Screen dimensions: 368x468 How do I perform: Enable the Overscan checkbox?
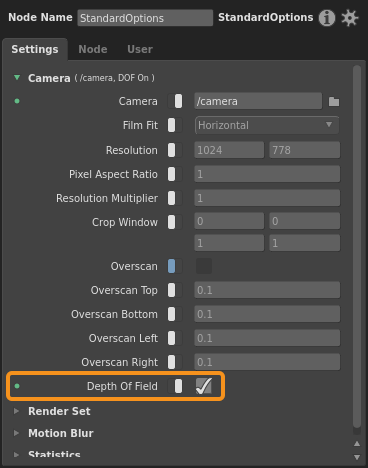tap(204, 266)
